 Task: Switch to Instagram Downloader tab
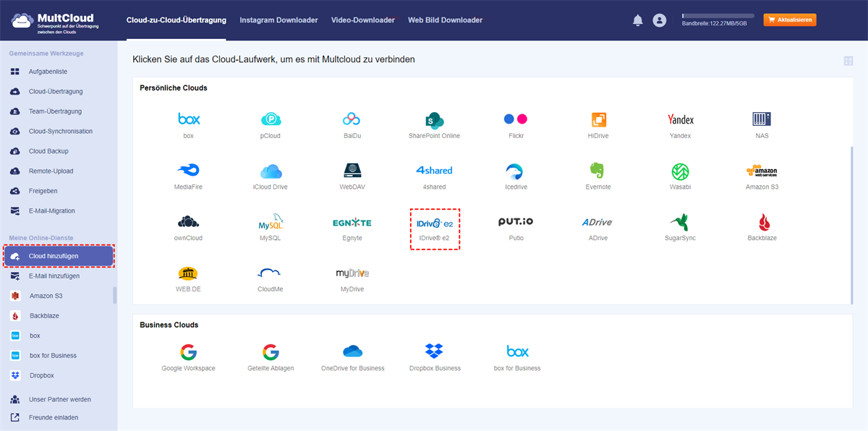click(278, 20)
